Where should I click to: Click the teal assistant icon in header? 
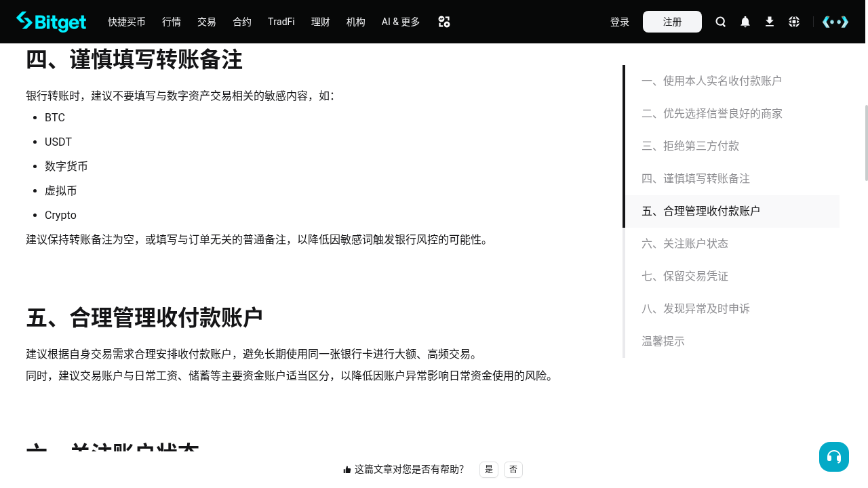[x=835, y=22]
